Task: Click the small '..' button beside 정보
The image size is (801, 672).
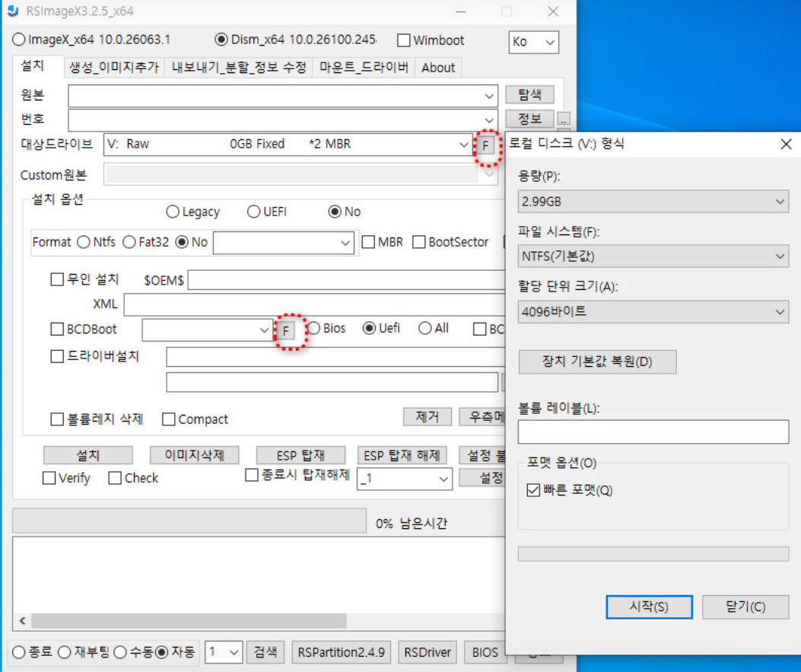Action: click(x=563, y=119)
